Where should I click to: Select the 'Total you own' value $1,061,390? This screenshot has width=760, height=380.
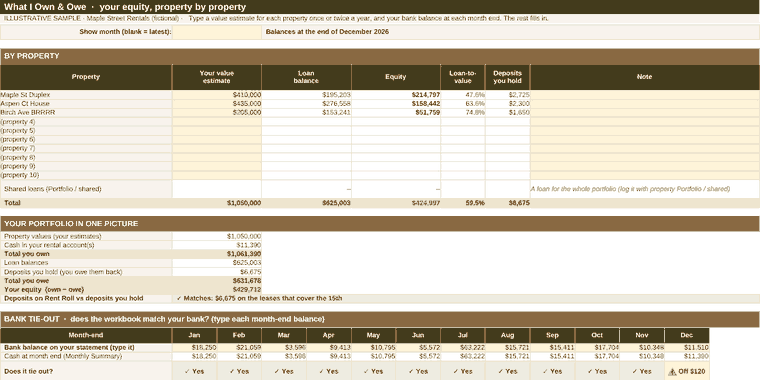point(217,254)
